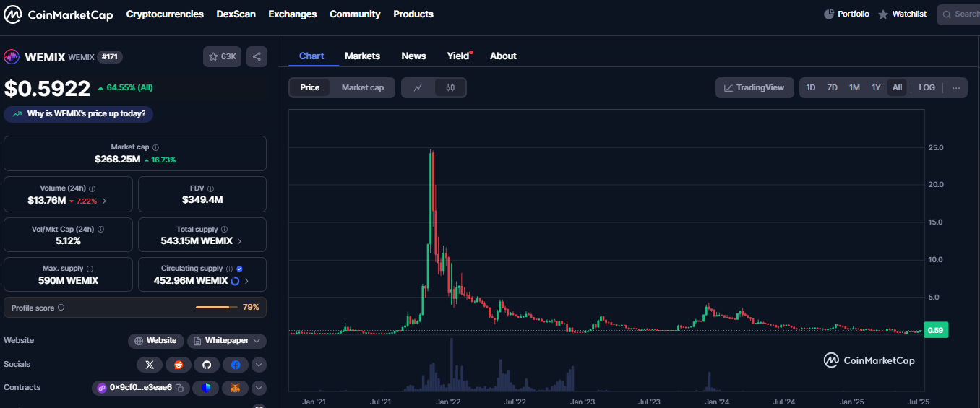The image size is (980, 408).
Task: Share WEMIX page via share icon
Action: 257,56
